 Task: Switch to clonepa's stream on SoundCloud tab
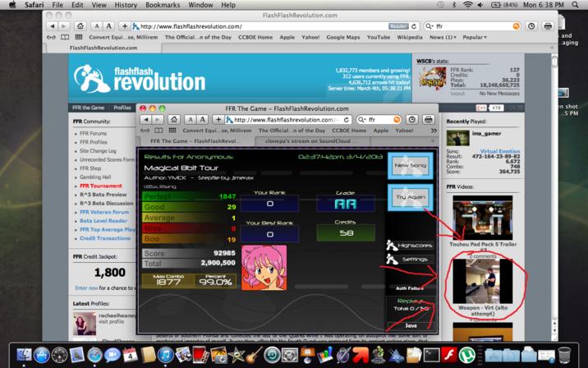tap(312, 141)
